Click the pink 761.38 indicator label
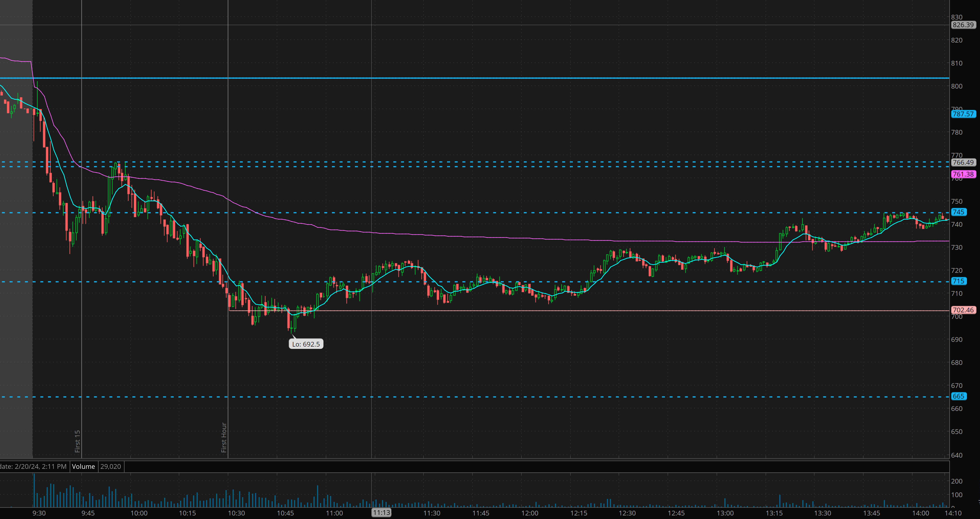This screenshot has width=980, height=519. pyautogui.click(x=963, y=174)
